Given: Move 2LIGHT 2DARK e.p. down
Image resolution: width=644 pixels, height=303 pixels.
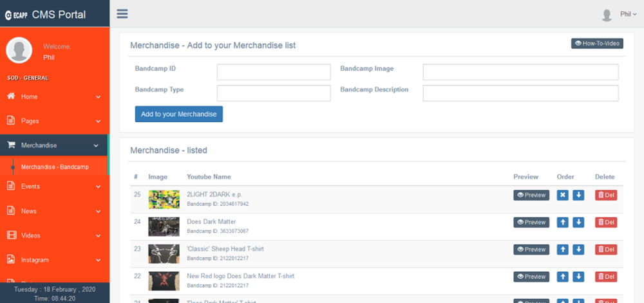Looking at the screenshot, I should pos(578,195).
